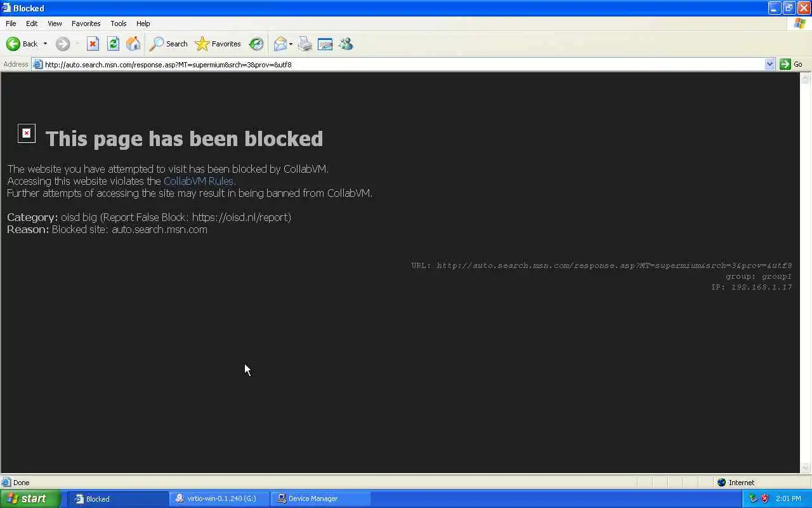Viewport: 812px width, 508px height.
Task: Stop loading with the red X icon
Action: click(93, 44)
